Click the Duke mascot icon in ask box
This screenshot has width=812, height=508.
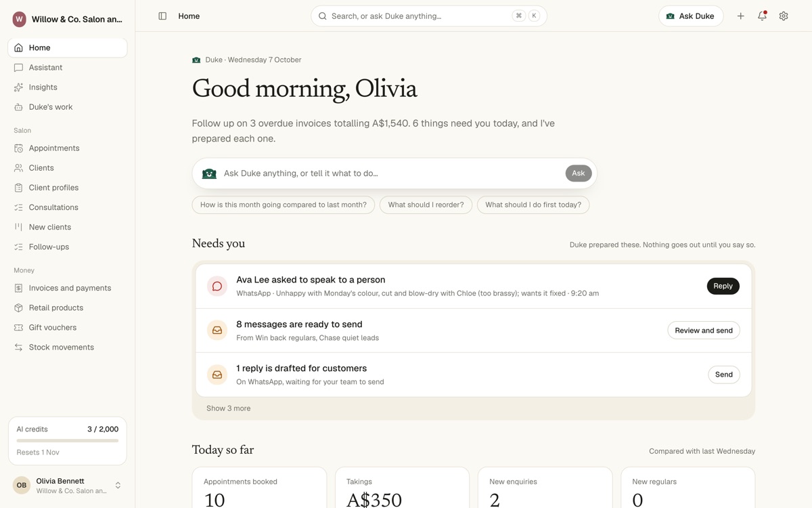coord(209,173)
